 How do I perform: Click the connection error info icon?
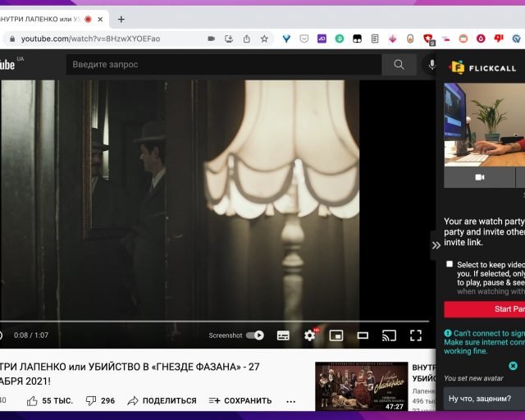[x=448, y=333]
